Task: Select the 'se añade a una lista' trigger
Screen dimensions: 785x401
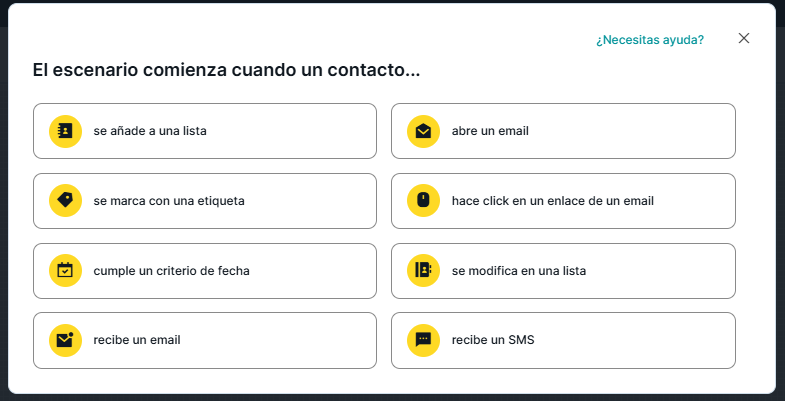Action: [x=150, y=131]
